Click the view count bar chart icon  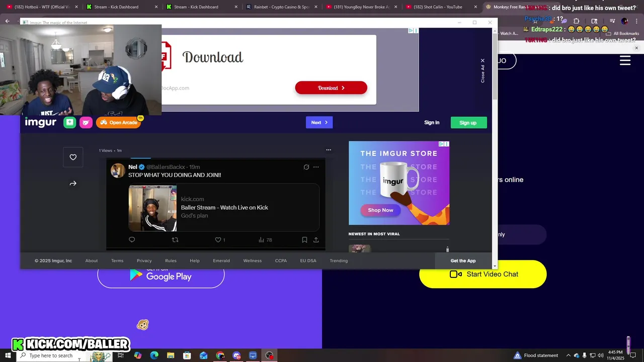coord(261,240)
